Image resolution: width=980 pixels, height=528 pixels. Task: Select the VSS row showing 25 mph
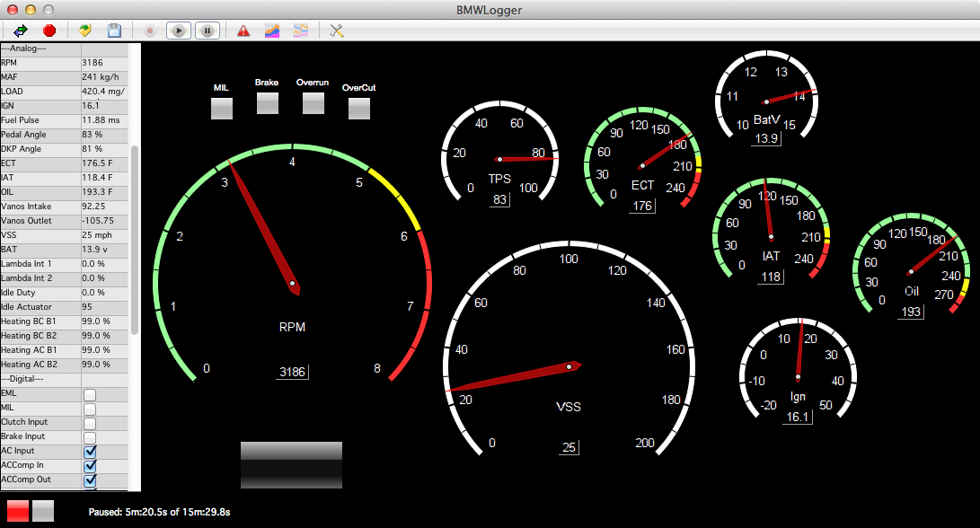coord(64,235)
